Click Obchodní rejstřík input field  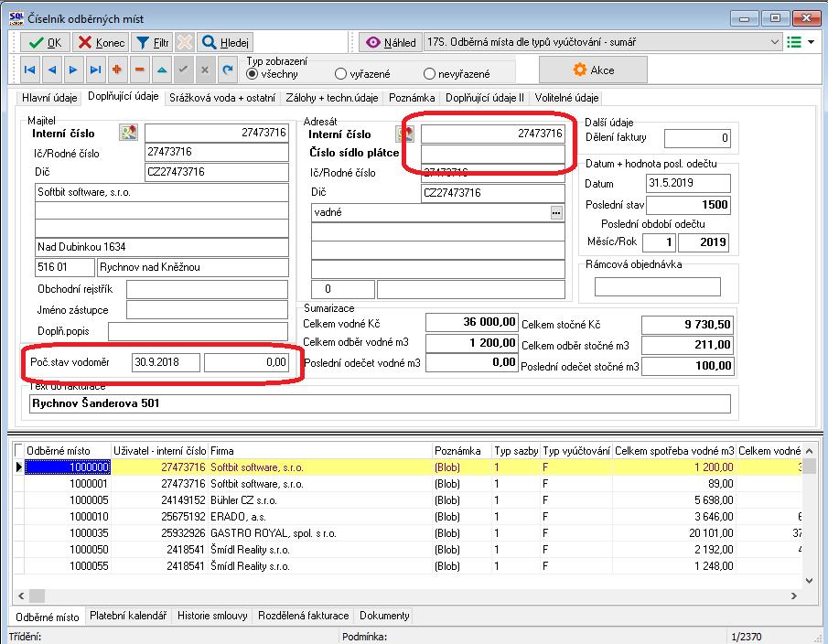pos(207,289)
